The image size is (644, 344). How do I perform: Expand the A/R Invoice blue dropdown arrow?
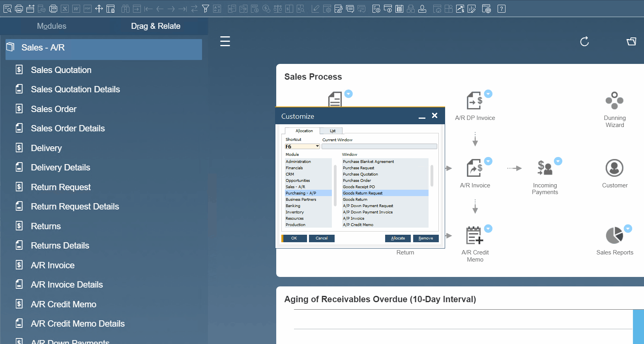click(488, 161)
